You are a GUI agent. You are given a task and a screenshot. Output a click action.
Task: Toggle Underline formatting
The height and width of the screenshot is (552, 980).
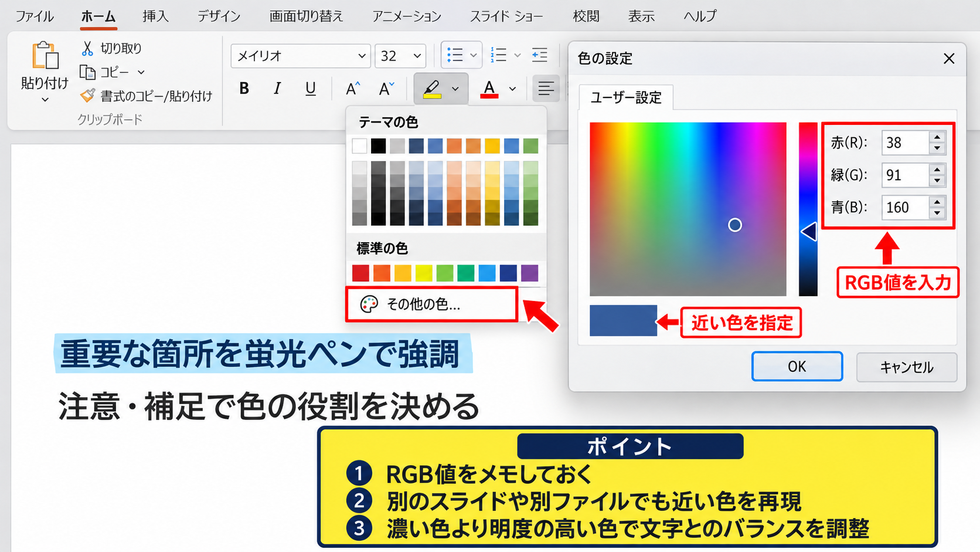(x=311, y=89)
